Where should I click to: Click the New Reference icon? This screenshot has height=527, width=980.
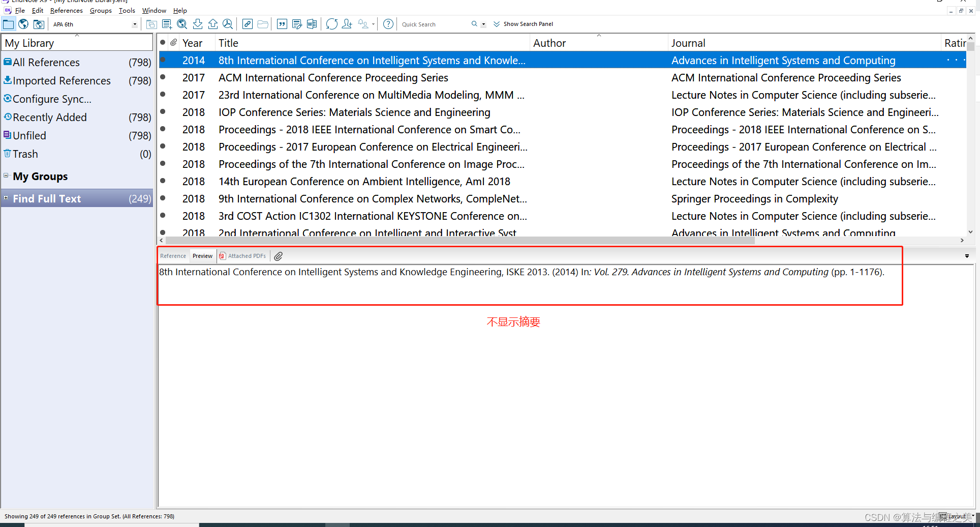click(x=167, y=24)
